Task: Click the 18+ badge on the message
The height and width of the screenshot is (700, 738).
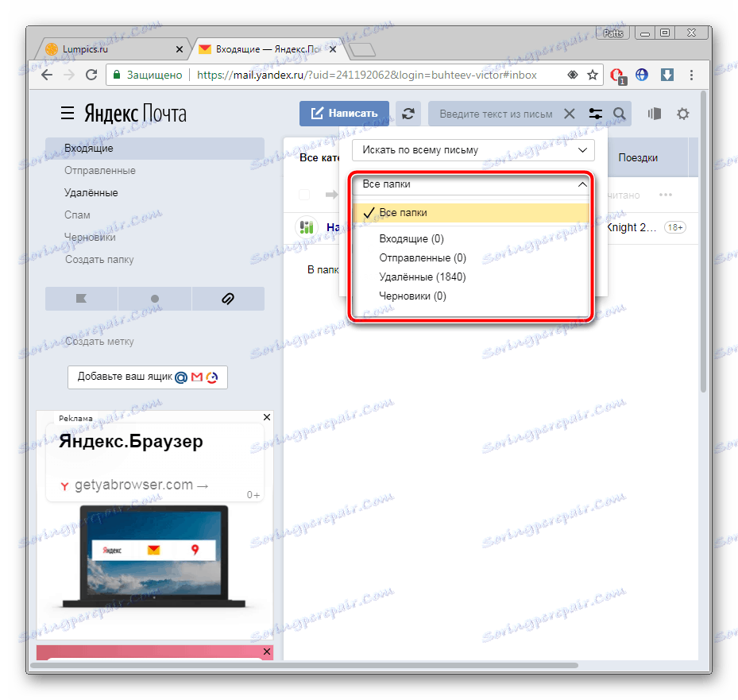Action: [x=675, y=227]
